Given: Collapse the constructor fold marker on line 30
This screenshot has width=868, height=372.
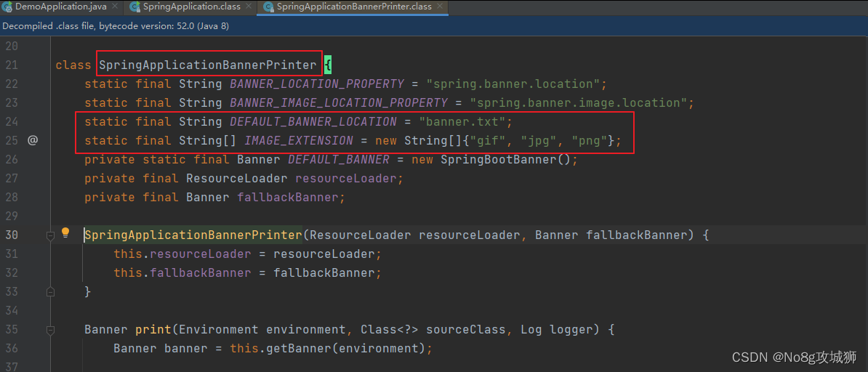Looking at the screenshot, I should point(50,235).
